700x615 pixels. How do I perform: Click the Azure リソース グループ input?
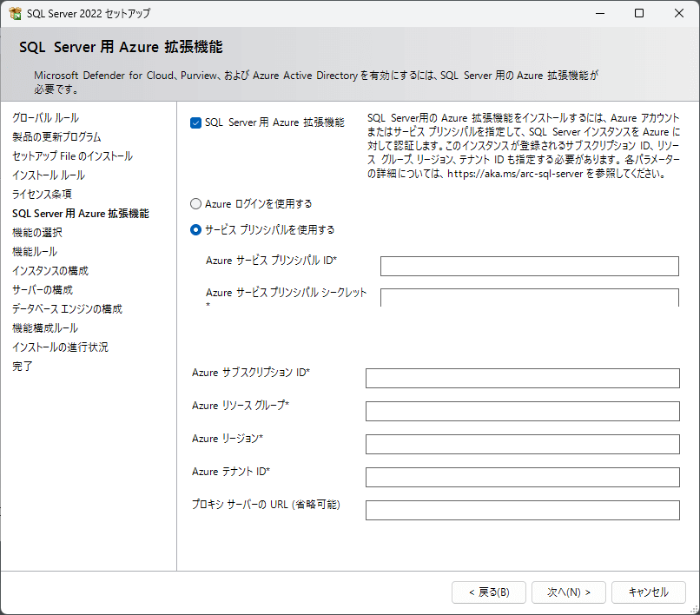pos(522,412)
